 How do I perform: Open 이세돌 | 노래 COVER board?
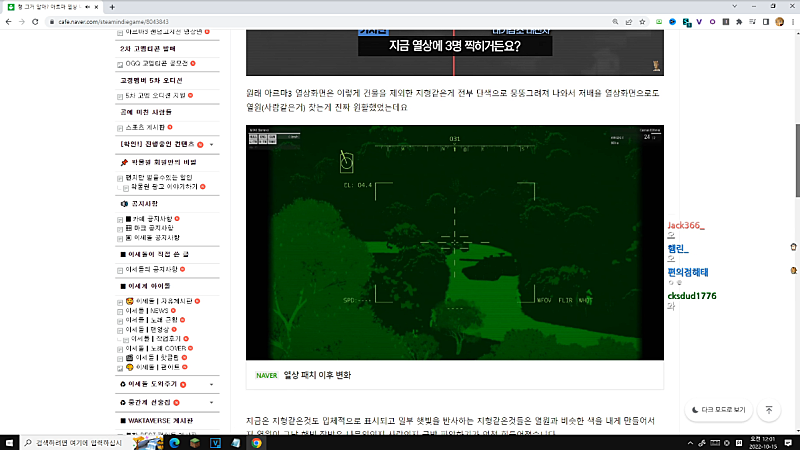[156, 348]
